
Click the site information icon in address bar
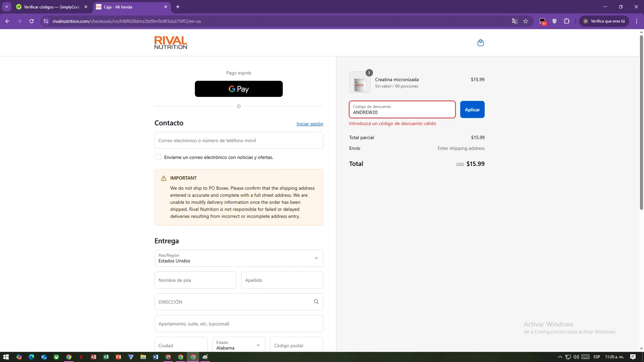[46, 21]
